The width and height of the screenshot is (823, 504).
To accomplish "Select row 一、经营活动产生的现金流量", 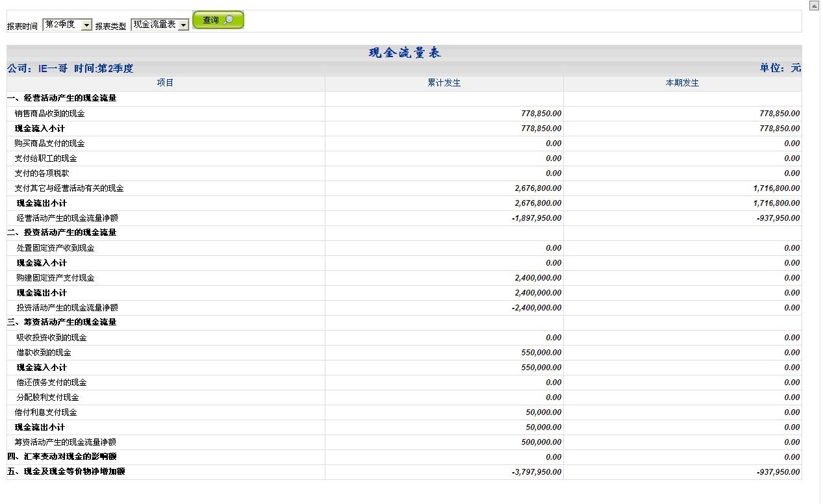I will click(404, 98).
